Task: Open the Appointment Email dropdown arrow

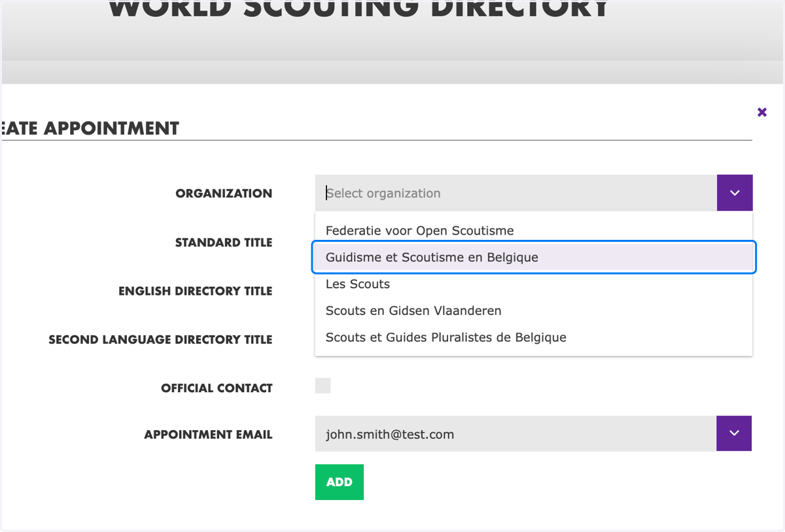Action: click(734, 433)
